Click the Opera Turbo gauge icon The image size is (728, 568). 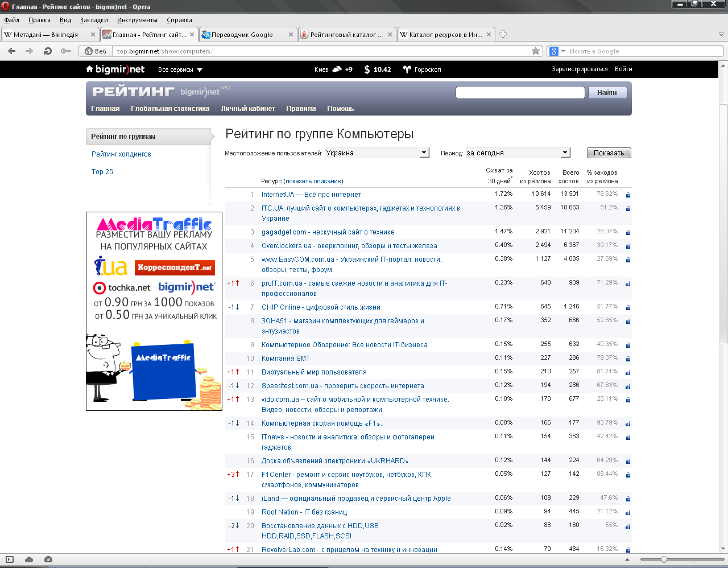48,559
